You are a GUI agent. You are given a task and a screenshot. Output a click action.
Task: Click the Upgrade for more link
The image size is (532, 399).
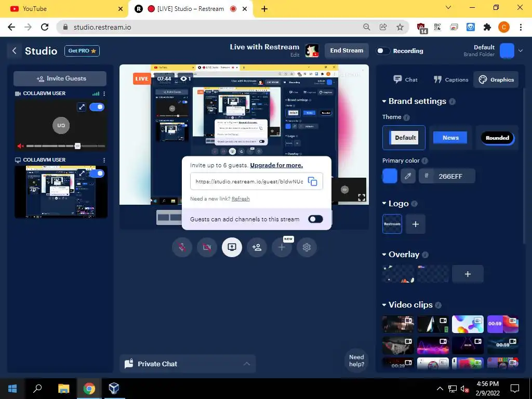tap(276, 165)
